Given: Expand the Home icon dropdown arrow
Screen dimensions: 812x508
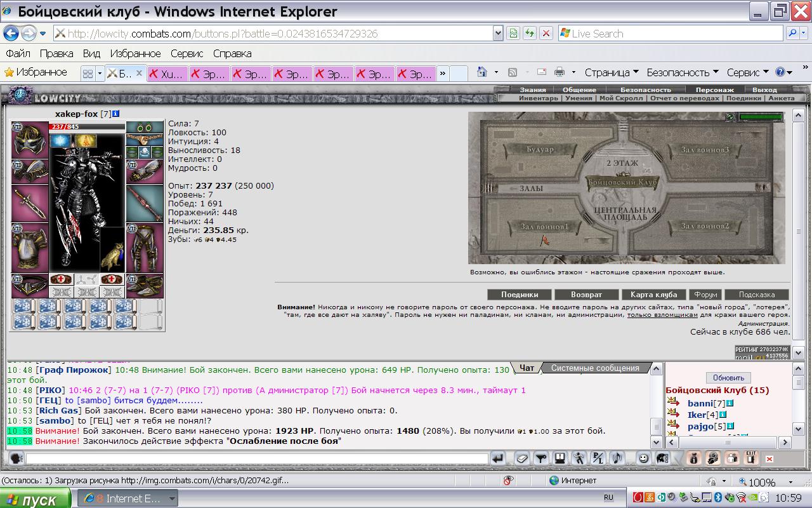Looking at the screenshot, I should pyautogui.click(x=496, y=72).
